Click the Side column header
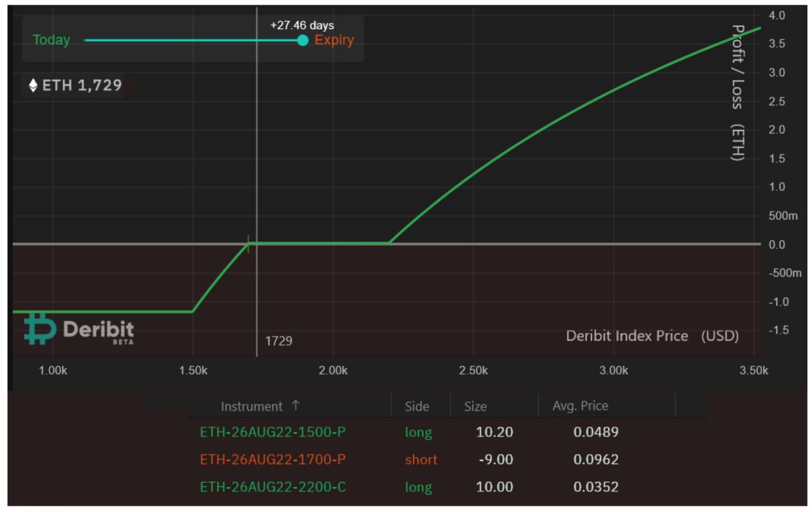This screenshot has height=512, width=812. tap(417, 407)
